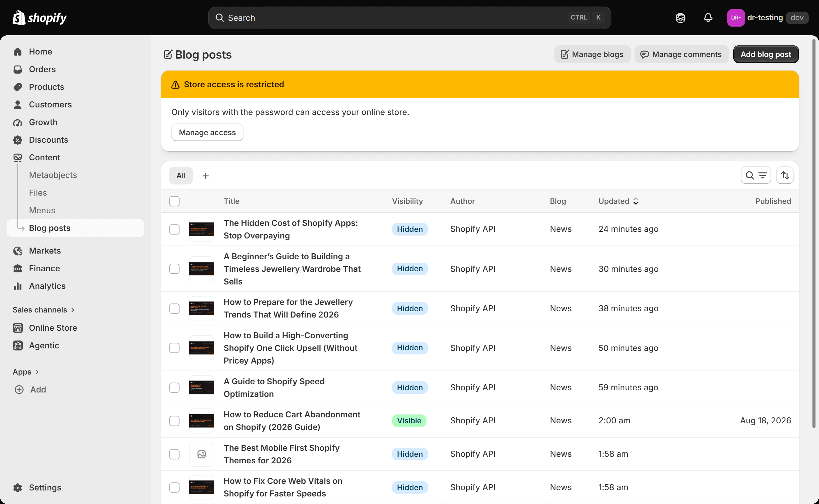Click the Settings gear icon
Image resolution: width=819 pixels, height=504 pixels.
click(18, 488)
